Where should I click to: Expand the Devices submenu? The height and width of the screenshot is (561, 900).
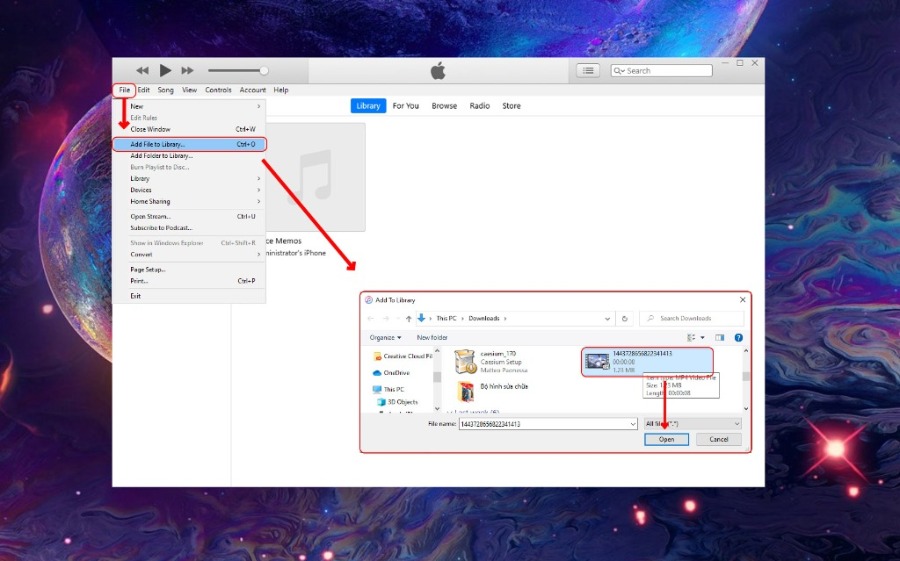[189, 190]
